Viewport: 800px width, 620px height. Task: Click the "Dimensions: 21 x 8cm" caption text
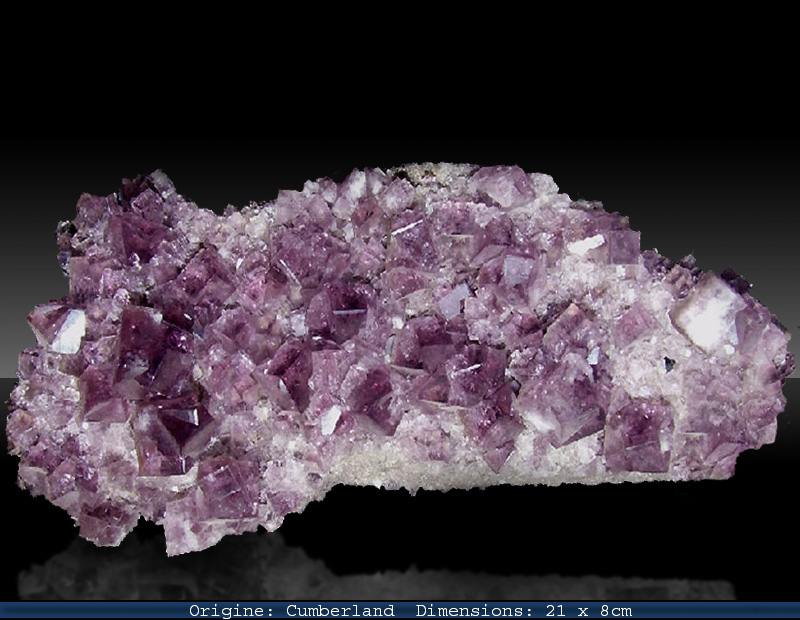(523, 611)
